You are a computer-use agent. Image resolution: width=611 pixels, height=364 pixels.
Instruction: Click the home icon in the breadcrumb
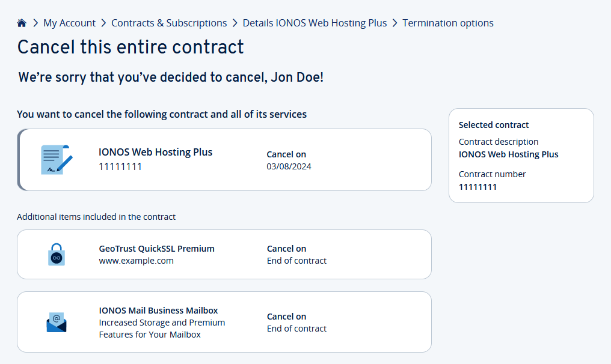[x=22, y=23]
